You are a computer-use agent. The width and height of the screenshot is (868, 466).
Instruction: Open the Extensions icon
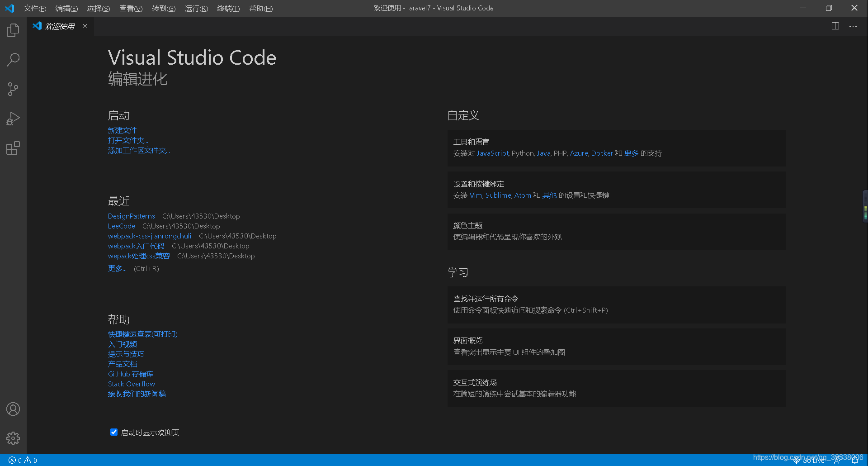click(13, 147)
